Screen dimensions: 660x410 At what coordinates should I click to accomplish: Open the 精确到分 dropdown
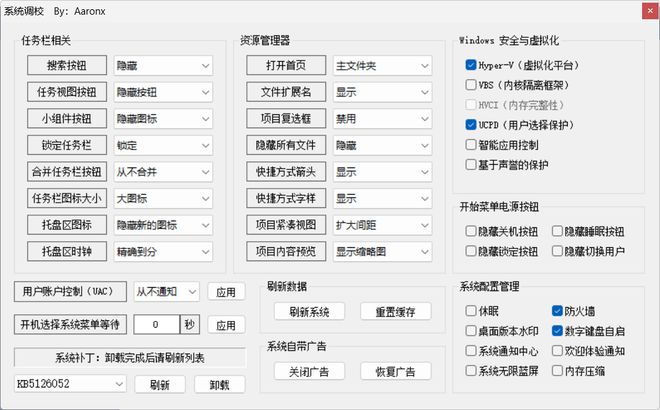[163, 252]
